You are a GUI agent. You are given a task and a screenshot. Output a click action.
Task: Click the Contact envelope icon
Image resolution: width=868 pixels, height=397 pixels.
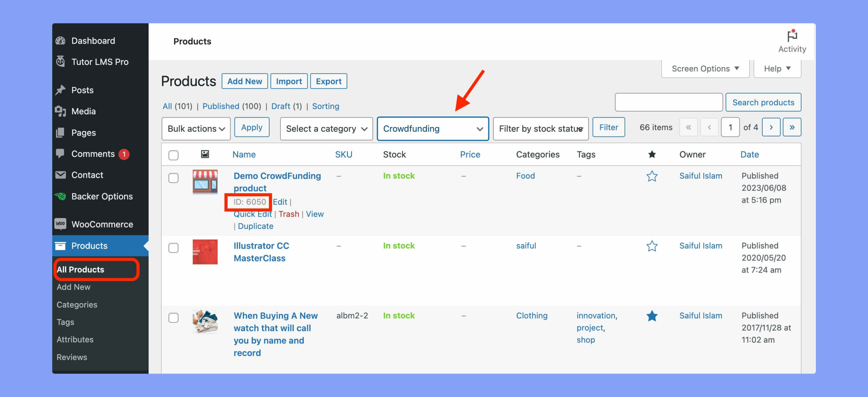click(x=60, y=175)
